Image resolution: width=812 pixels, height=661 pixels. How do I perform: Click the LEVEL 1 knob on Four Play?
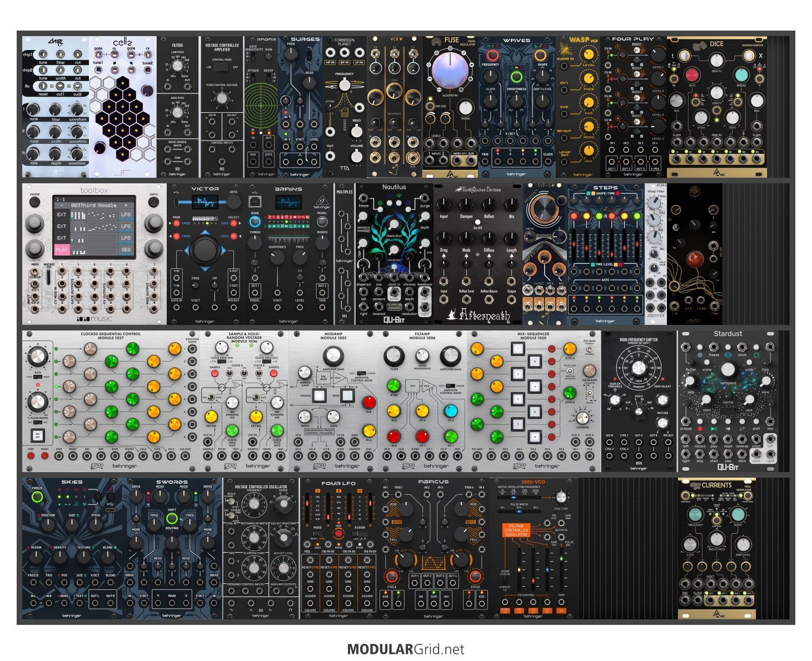point(657,56)
